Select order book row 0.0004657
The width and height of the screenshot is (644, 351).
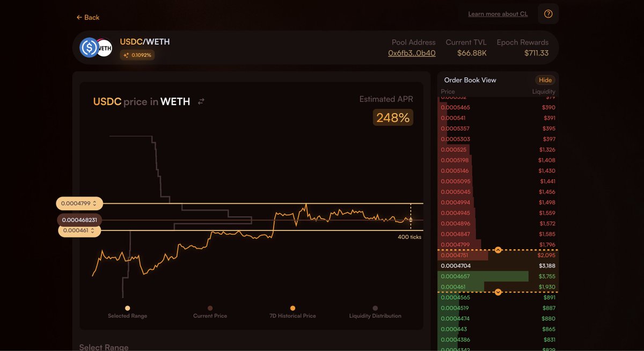(x=498, y=276)
